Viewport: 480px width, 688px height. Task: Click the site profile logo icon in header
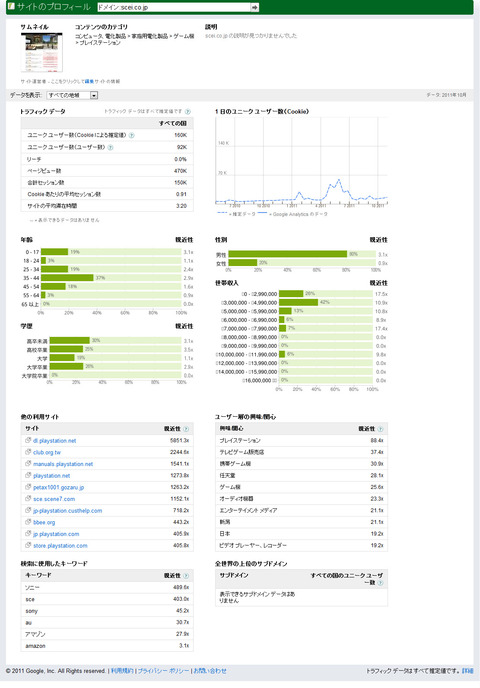tap(11, 7)
